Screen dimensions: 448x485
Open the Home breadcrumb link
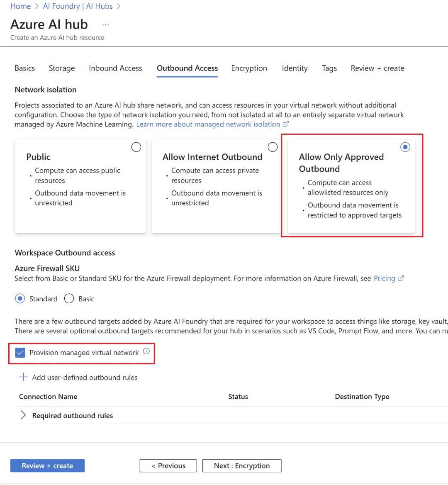(x=20, y=6)
